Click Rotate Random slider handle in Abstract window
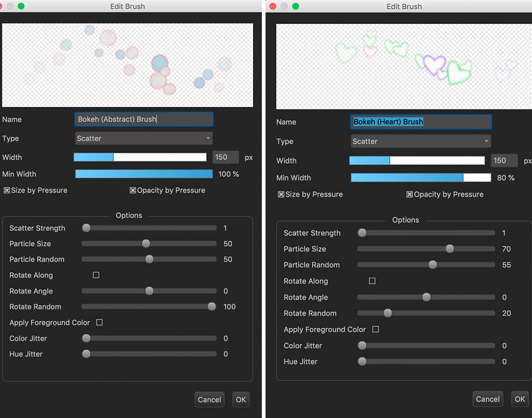The width and height of the screenshot is (532, 418). click(212, 306)
